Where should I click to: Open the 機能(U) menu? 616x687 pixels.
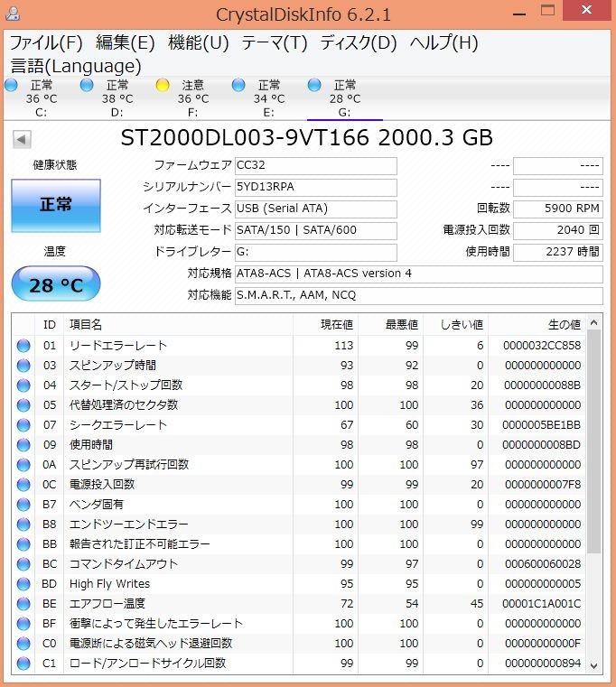click(199, 43)
